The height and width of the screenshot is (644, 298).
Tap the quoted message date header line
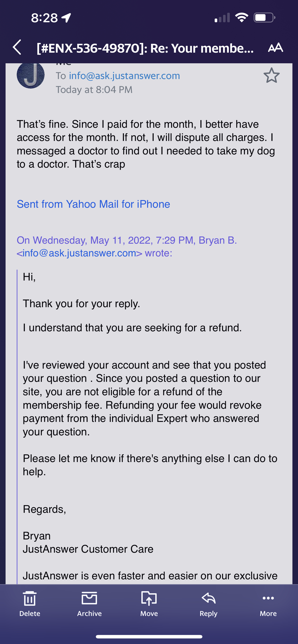[127, 240]
